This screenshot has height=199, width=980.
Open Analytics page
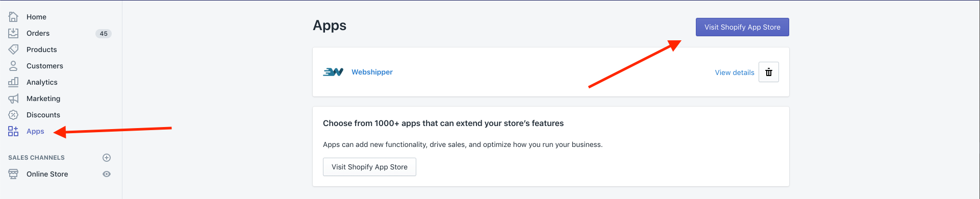pyautogui.click(x=42, y=82)
